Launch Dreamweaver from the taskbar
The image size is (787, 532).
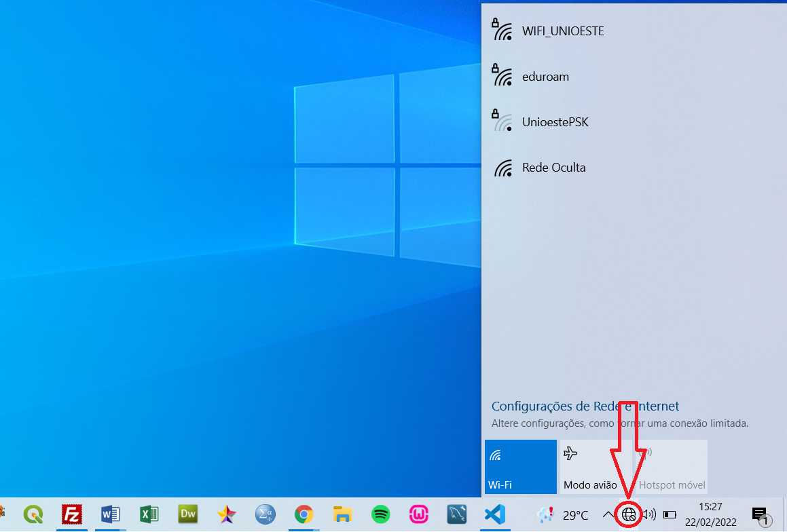(187, 514)
